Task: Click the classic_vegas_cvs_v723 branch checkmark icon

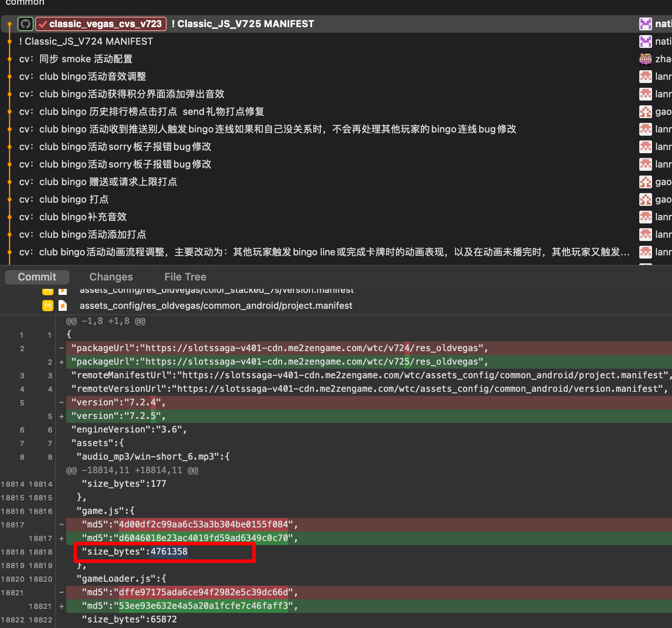Action: pos(43,24)
